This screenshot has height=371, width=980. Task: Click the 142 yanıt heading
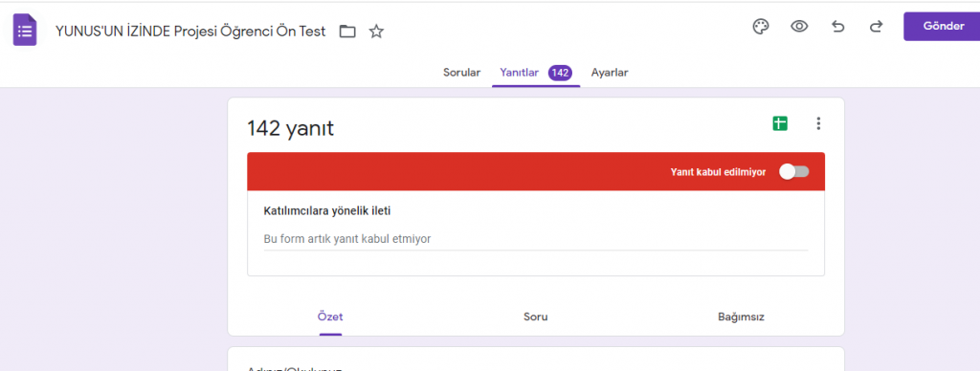291,128
